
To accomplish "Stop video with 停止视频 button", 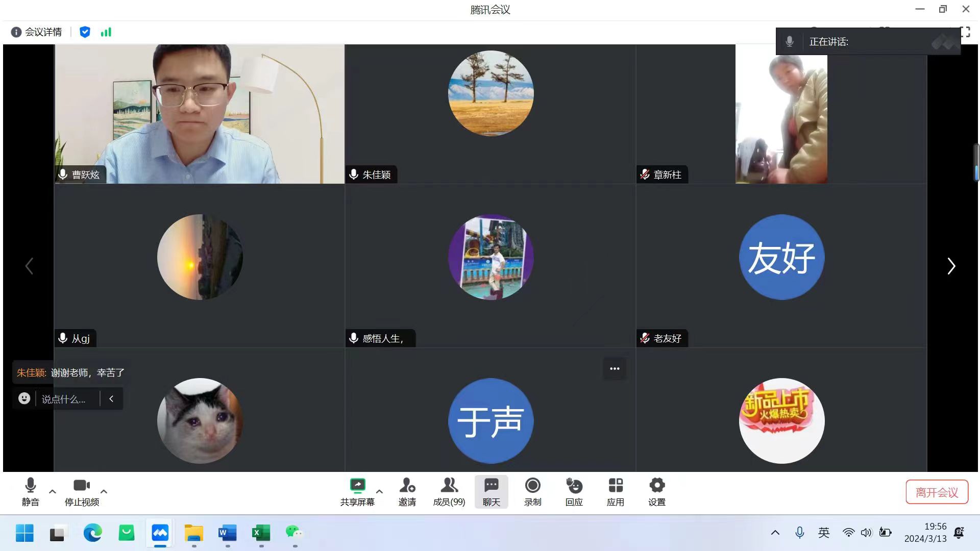I will (x=82, y=492).
